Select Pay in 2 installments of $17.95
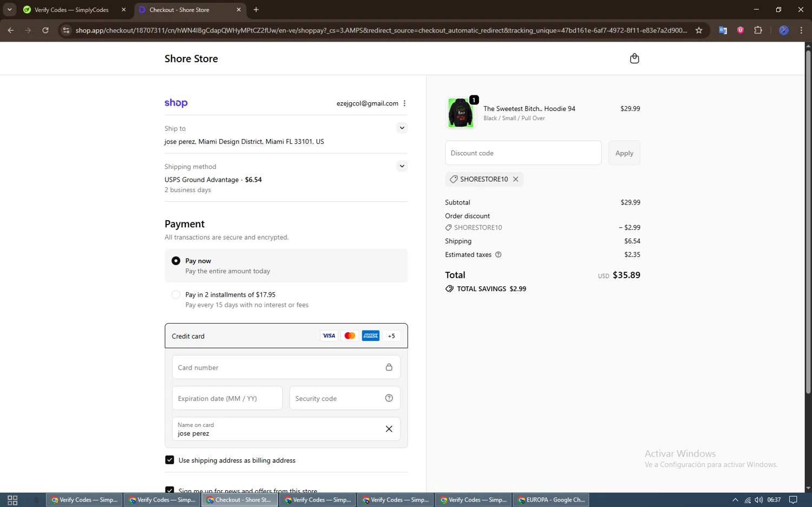The height and width of the screenshot is (507, 812). [176, 295]
